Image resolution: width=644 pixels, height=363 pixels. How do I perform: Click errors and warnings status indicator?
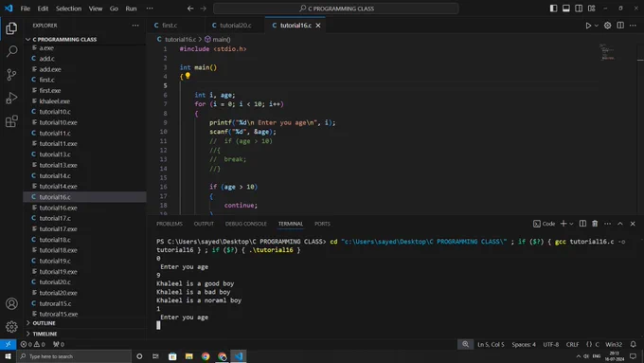coord(33,344)
